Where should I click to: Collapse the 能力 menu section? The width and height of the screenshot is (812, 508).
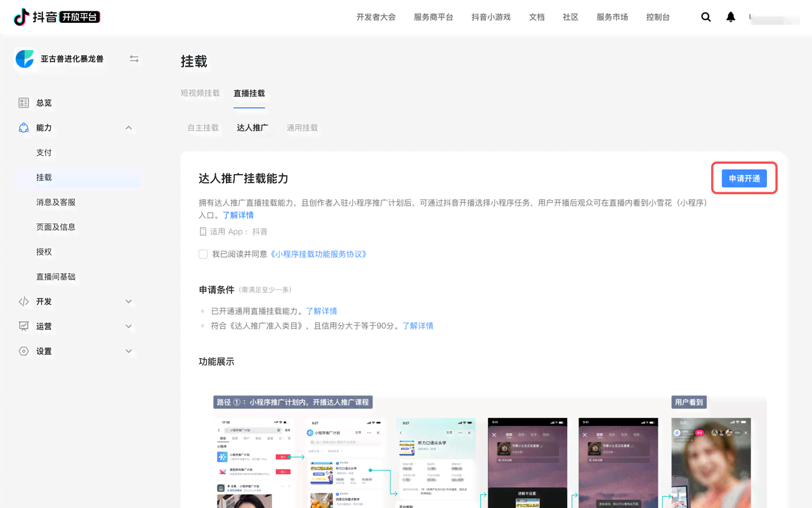tap(129, 128)
